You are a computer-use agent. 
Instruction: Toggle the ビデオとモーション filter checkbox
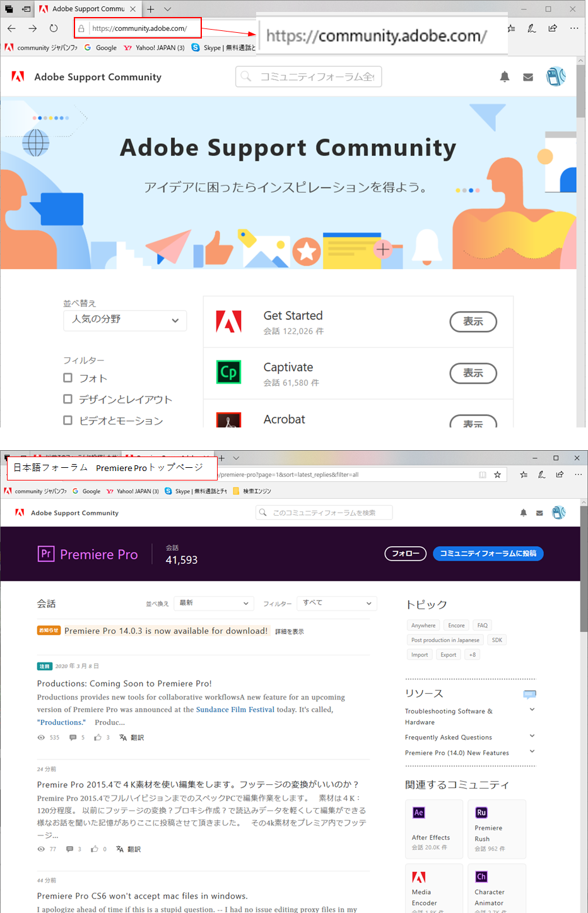click(68, 420)
